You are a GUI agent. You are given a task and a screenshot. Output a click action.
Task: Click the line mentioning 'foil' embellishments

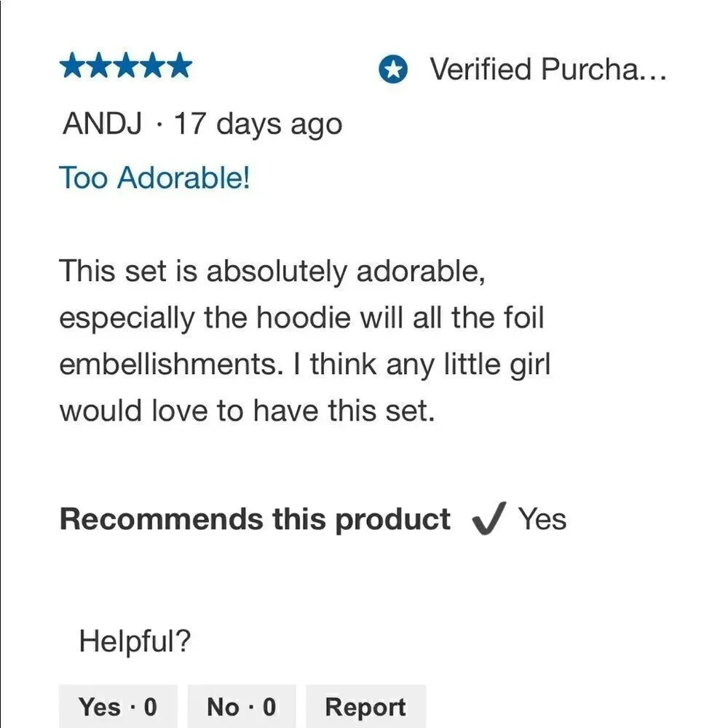click(301, 318)
